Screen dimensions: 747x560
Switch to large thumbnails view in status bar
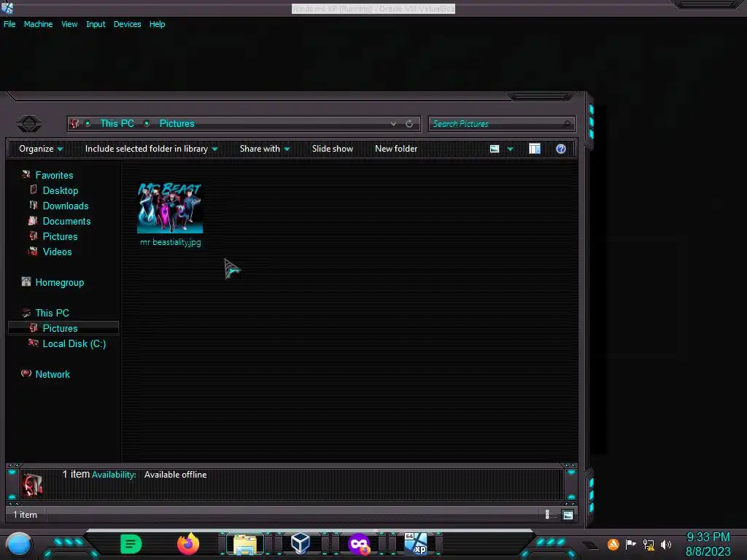pyautogui.click(x=568, y=515)
